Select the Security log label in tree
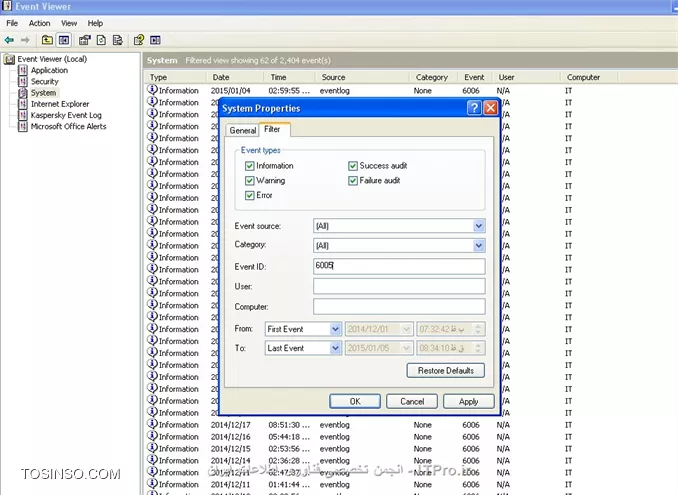Screen dimensions: 678x495 pyautogui.click(x=45, y=82)
